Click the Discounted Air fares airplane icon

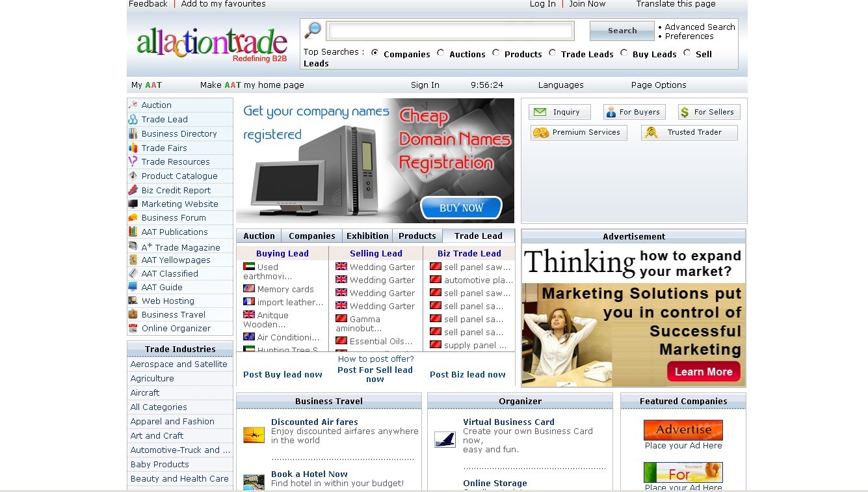tap(254, 435)
